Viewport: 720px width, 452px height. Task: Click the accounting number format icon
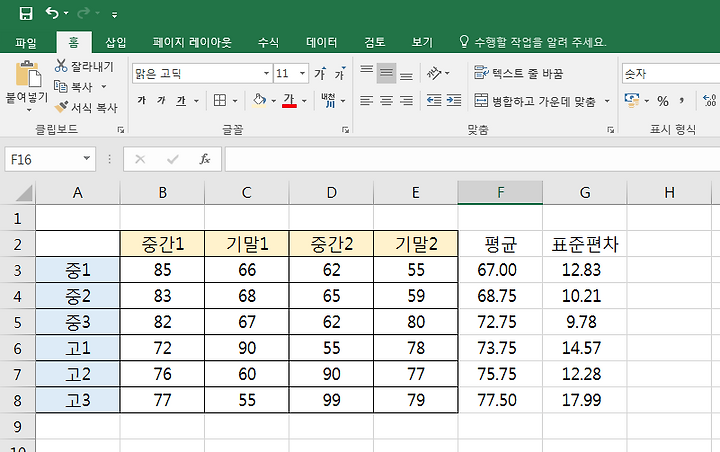tap(632, 100)
